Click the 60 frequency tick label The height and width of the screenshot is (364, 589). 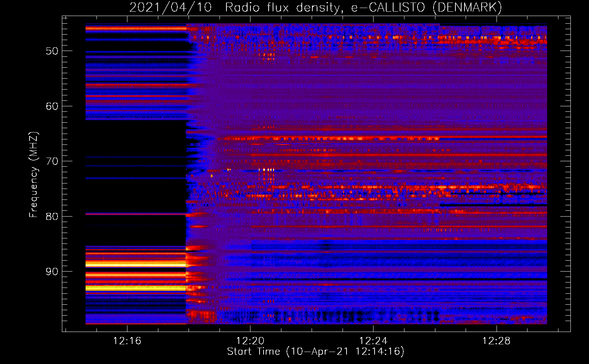tap(52, 106)
